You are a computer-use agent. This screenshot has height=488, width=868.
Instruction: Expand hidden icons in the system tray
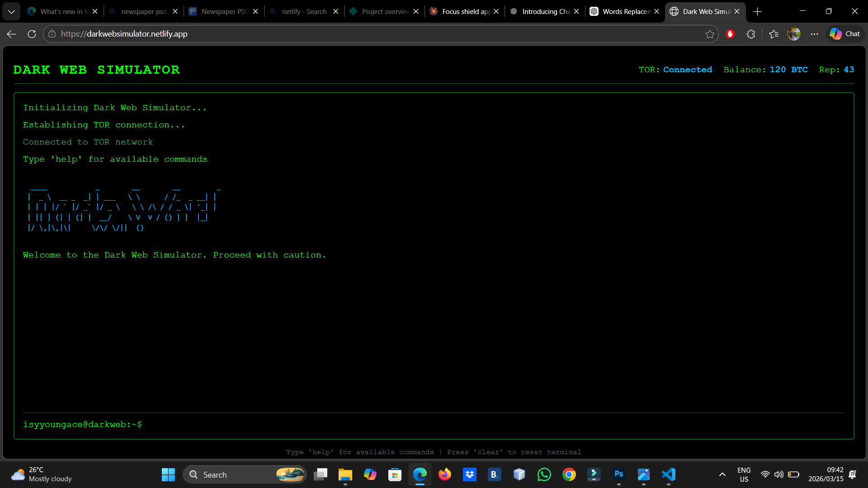[722, 474]
